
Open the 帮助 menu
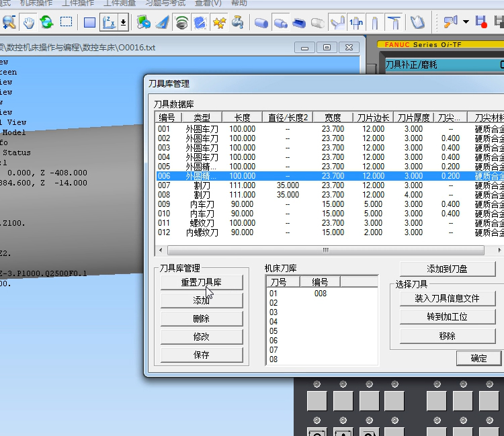239,3
